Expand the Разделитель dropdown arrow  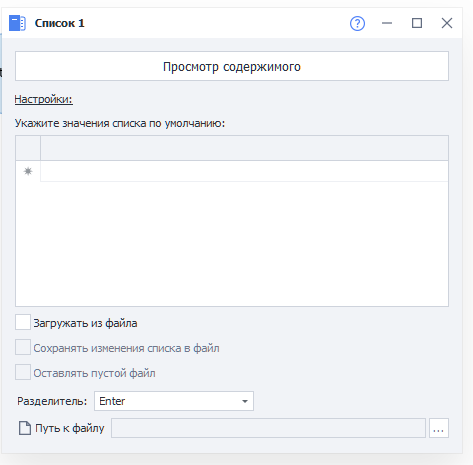245,401
